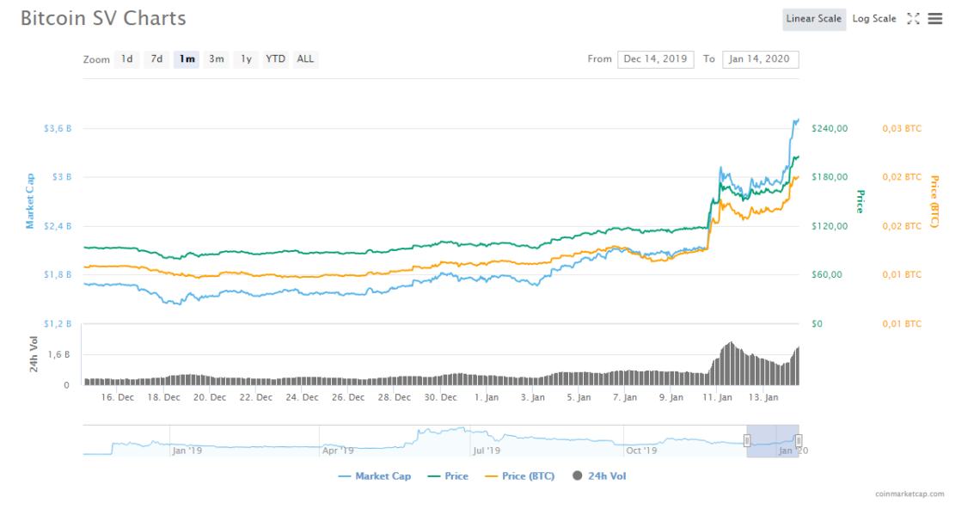
Task: Toggle Market Cap series in legend
Action: 375,476
